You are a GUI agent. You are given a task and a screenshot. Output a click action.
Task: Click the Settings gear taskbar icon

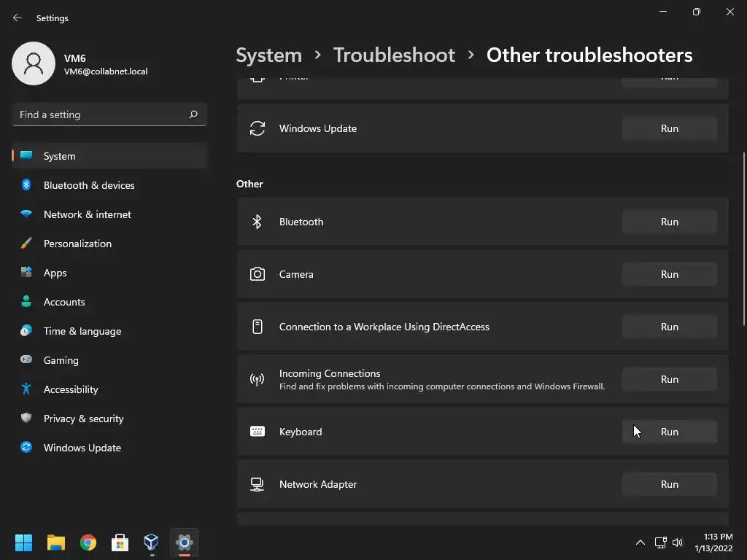(x=185, y=542)
